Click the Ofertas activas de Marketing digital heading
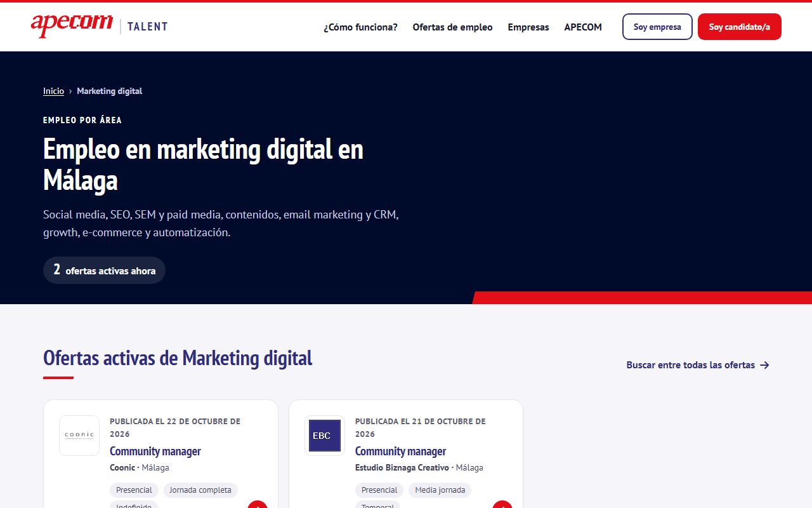 178,358
